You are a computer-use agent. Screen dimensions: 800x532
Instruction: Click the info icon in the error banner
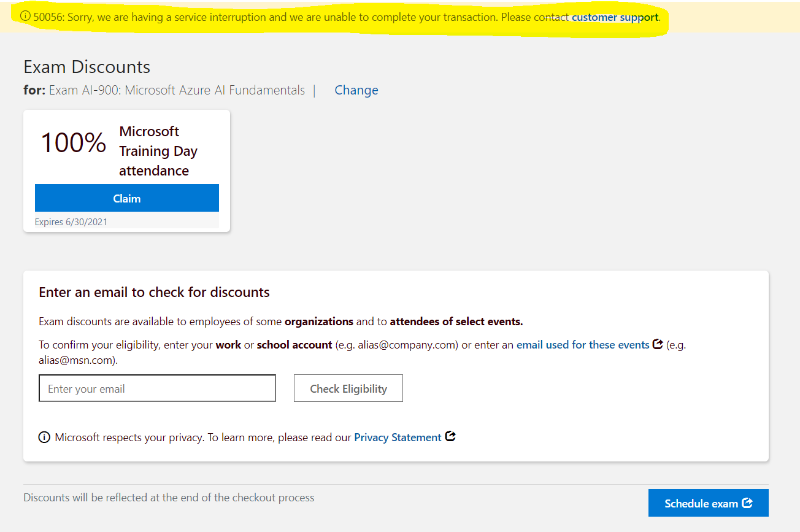pyautogui.click(x=25, y=17)
